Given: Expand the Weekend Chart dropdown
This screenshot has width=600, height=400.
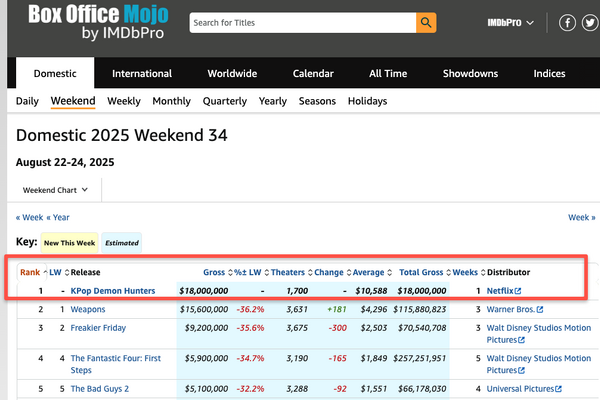Looking at the screenshot, I should coord(56,189).
